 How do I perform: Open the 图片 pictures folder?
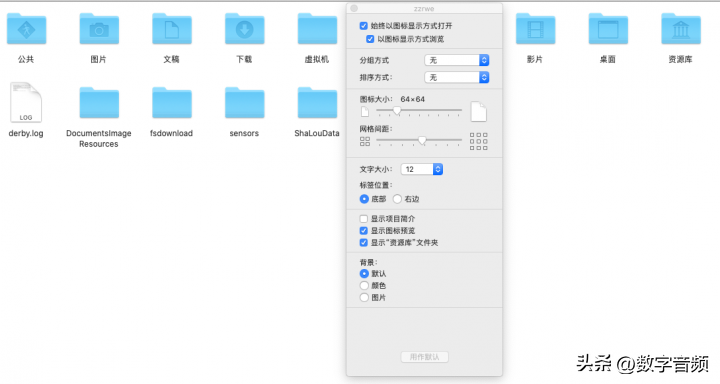pyautogui.click(x=99, y=29)
